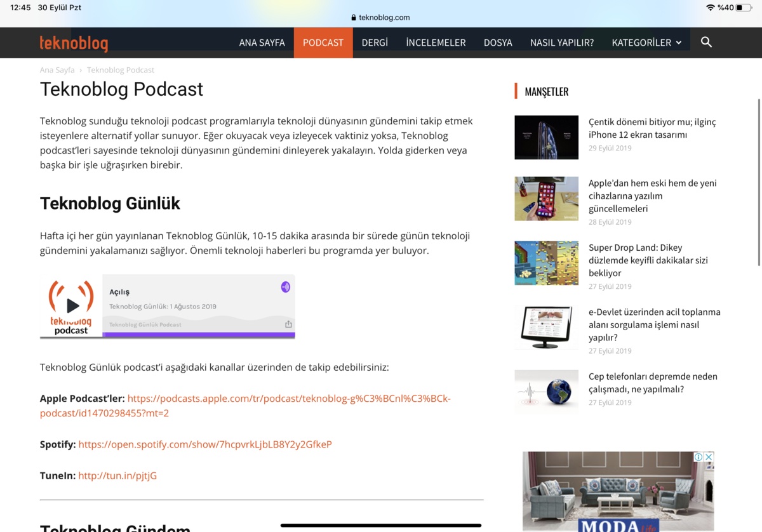Click the Ana Sayfa breadcrumb link
The width and height of the screenshot is (762, 532).
tap(57, 70)
